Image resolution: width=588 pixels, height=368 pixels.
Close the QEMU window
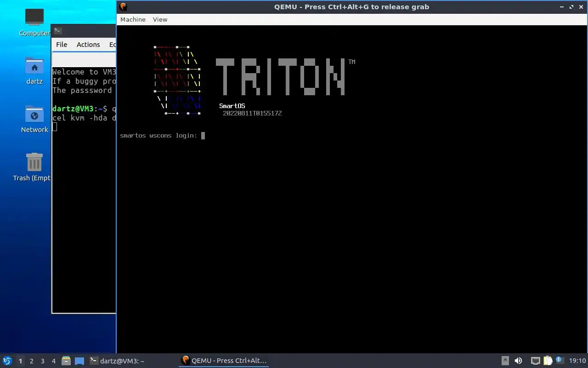581,7
